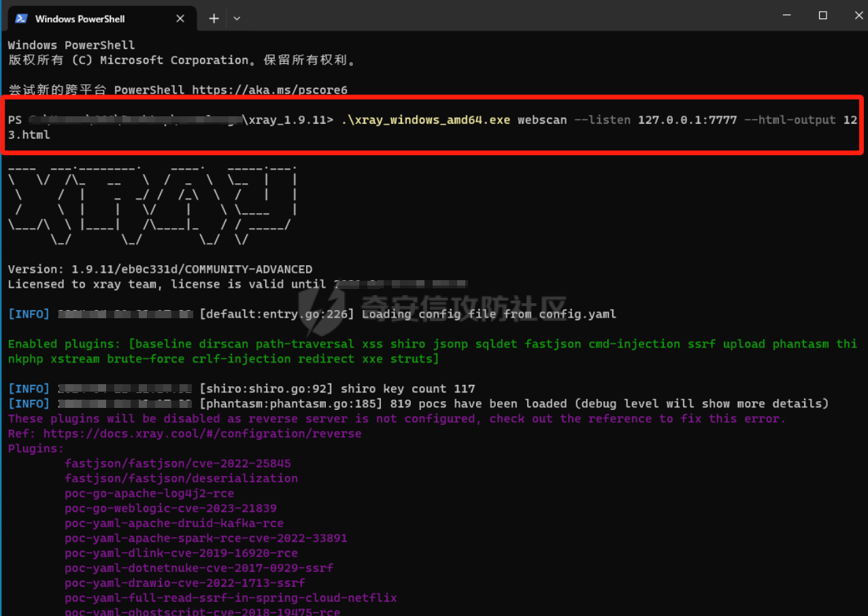Image resolution: width=868 pixels, height=616 pixels.
Task: Click the --html-output argument
Action: pyautogui.click(x=790, y=120)
